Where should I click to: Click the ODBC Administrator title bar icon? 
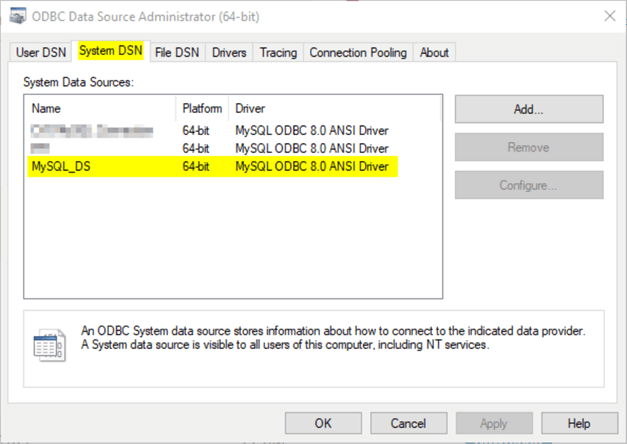18,16
